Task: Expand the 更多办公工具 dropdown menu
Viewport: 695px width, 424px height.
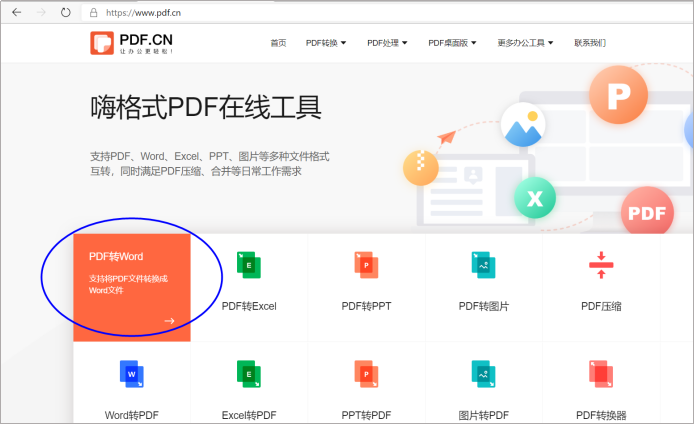Action: (525, 43)
